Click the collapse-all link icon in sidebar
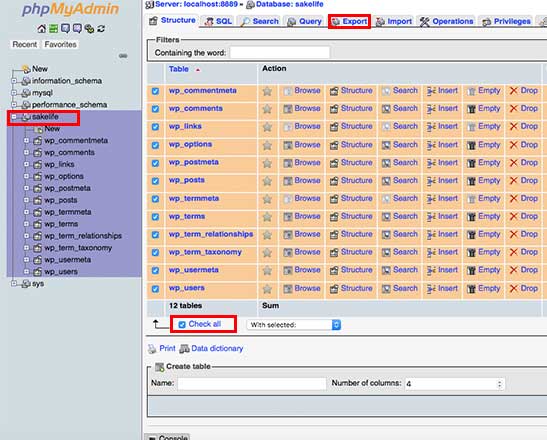The image size is (547, 440). [123, 55]
